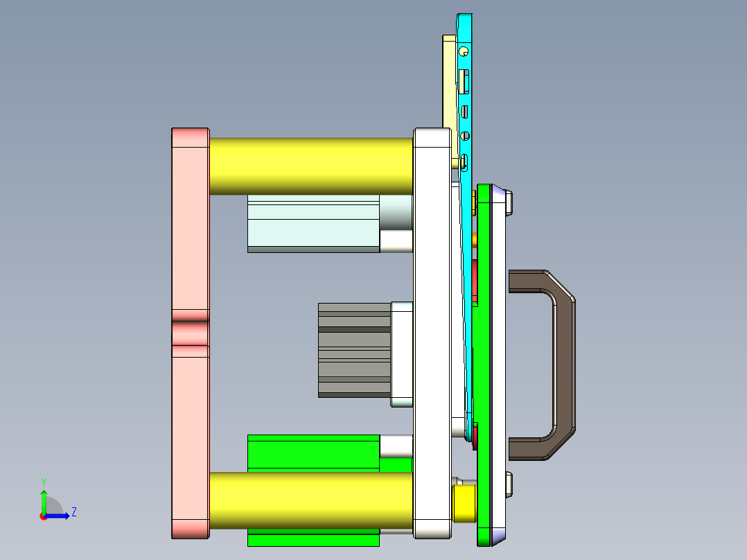Select the pale green block under the upper pin
747x560 pixels.
point(312,222)
